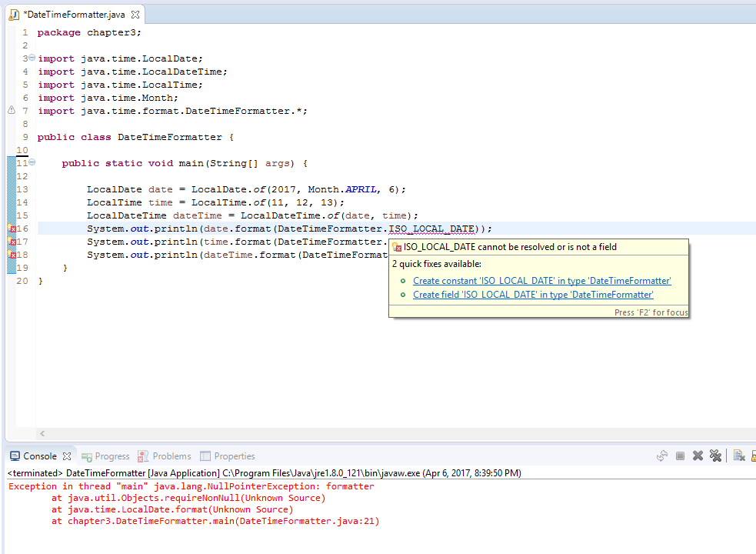
Task: Click 'dateTime.format' on line 18
Action: pos(249,255)
